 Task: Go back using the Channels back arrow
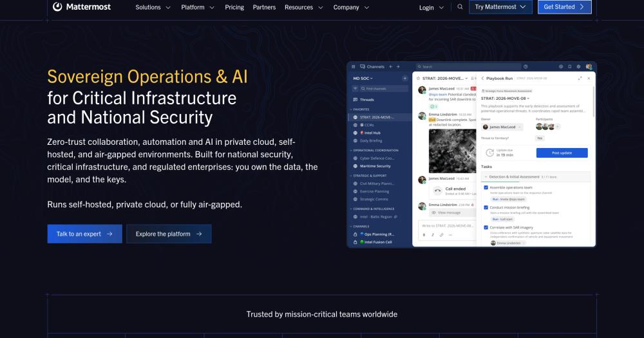coord(391,66)
